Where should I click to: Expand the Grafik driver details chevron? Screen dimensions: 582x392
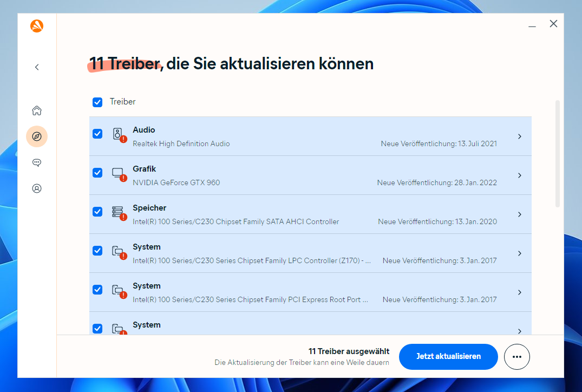click(520, 175)
